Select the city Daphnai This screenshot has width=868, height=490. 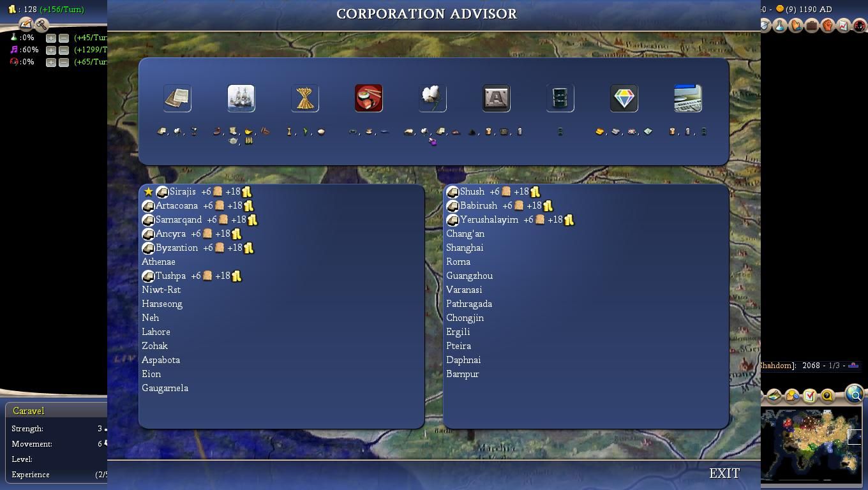(463, 360)
